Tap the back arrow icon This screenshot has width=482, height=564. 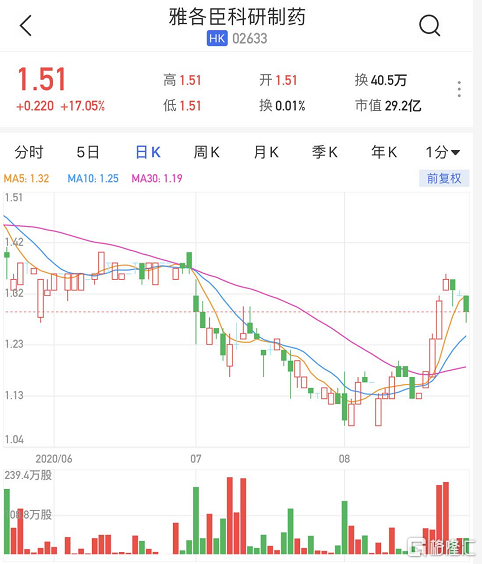[x=26, y=26]
